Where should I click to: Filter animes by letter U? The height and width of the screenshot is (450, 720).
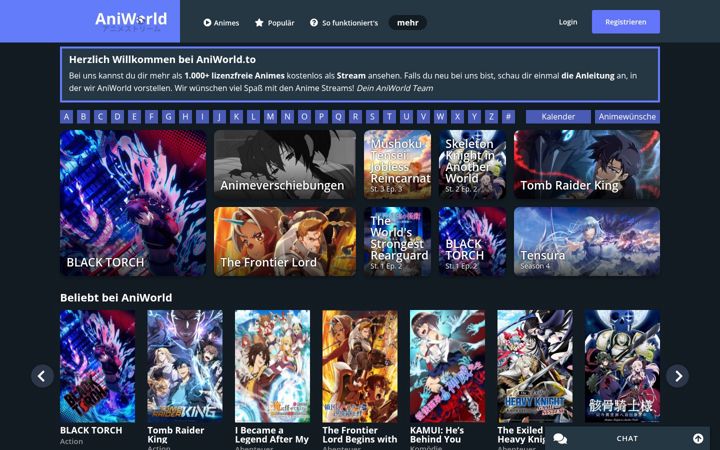coord(406,117)
